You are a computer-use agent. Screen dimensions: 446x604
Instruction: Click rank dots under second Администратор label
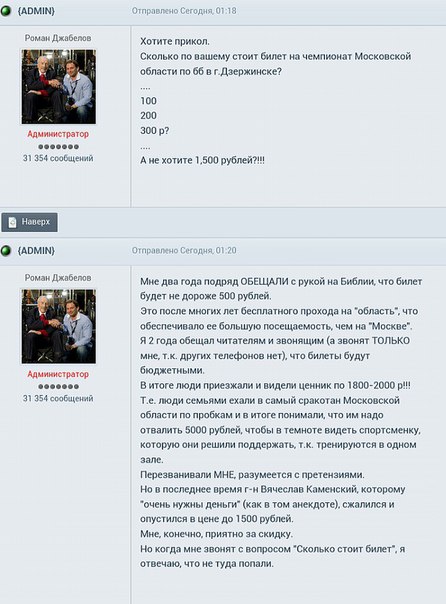(x=59, y=386)
